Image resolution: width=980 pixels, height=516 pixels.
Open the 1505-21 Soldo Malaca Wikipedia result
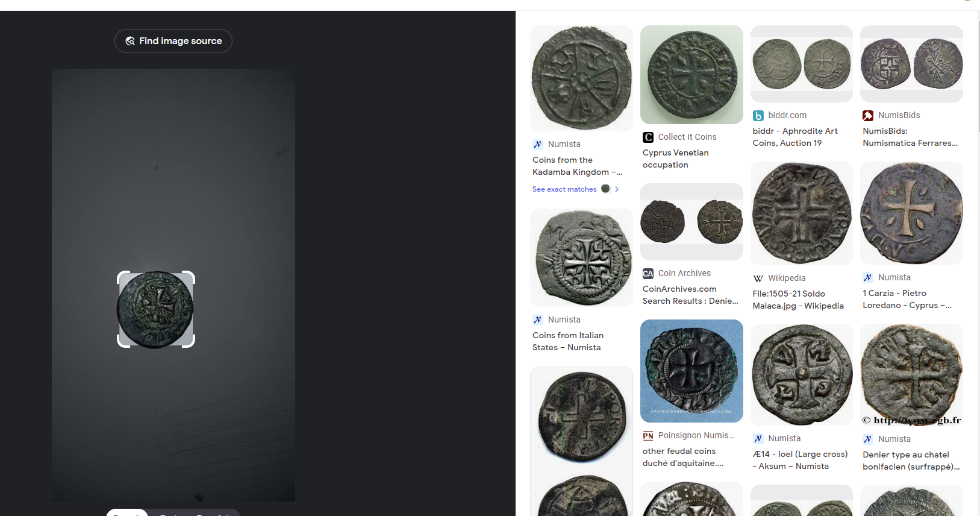click(798, 300)
